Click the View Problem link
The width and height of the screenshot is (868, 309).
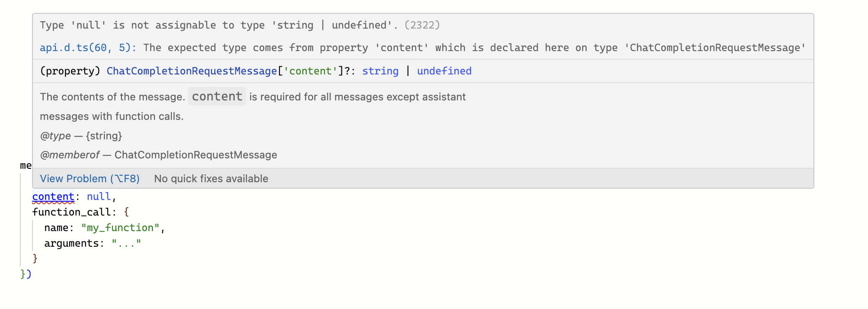pyautogui.click(x=89, y=178)
